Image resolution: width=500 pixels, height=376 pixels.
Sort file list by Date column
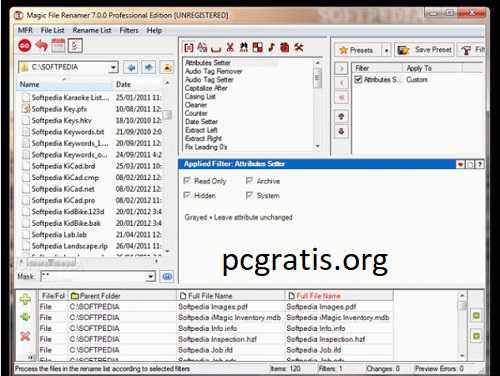(x=138, y=84)
